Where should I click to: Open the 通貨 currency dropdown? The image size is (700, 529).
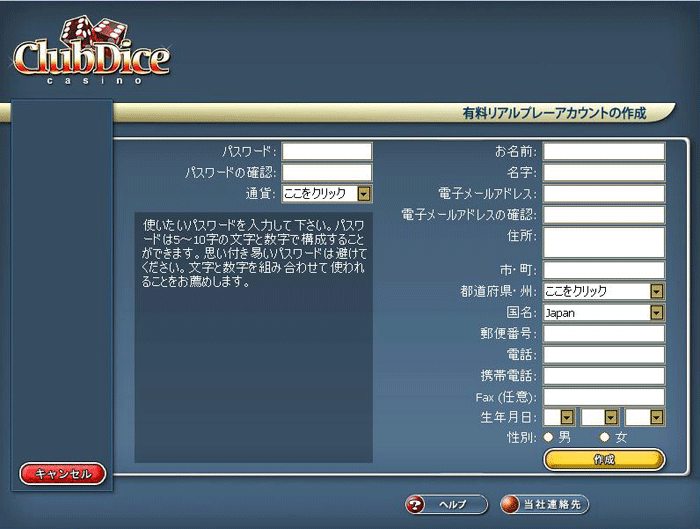click(x=327, y=194)
